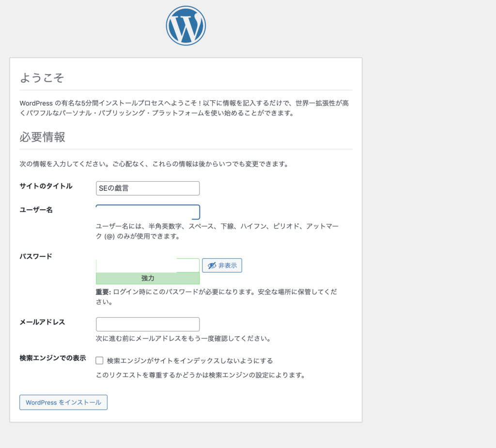Screen dimensions: 496x448
Task: Click into the ユーザー名 input field
Action: tap(148, 213)
